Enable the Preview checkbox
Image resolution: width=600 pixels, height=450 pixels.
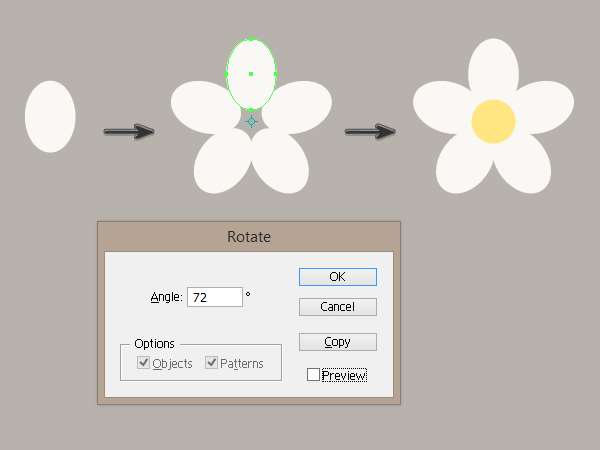pos(313,375)
